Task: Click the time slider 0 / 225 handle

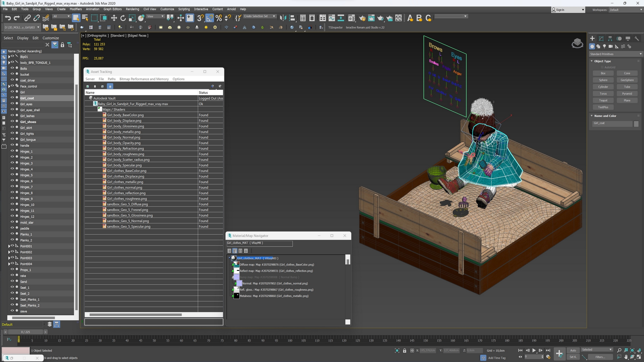Action: pos(25,332)
